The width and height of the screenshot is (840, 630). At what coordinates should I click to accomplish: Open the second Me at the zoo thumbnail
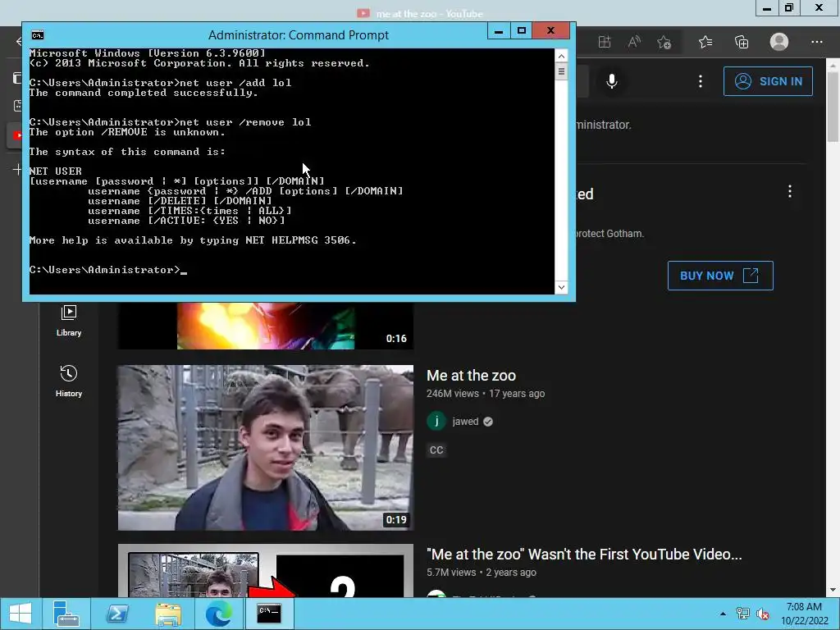pos(265,571)
